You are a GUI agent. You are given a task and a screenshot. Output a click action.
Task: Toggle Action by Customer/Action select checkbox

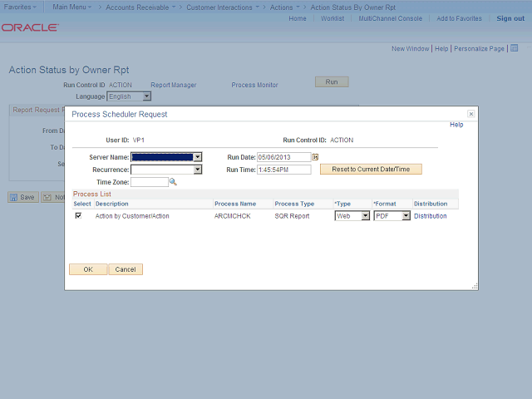click(x=78, y=216)
